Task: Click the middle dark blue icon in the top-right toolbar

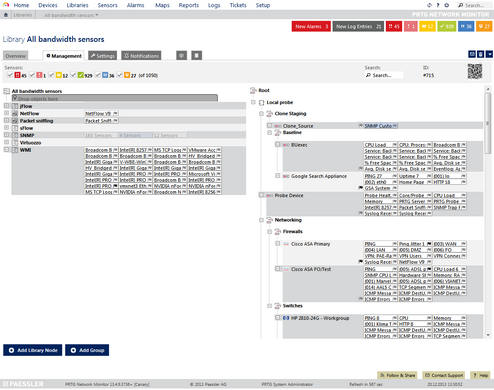Action: [x=480, y=54]
